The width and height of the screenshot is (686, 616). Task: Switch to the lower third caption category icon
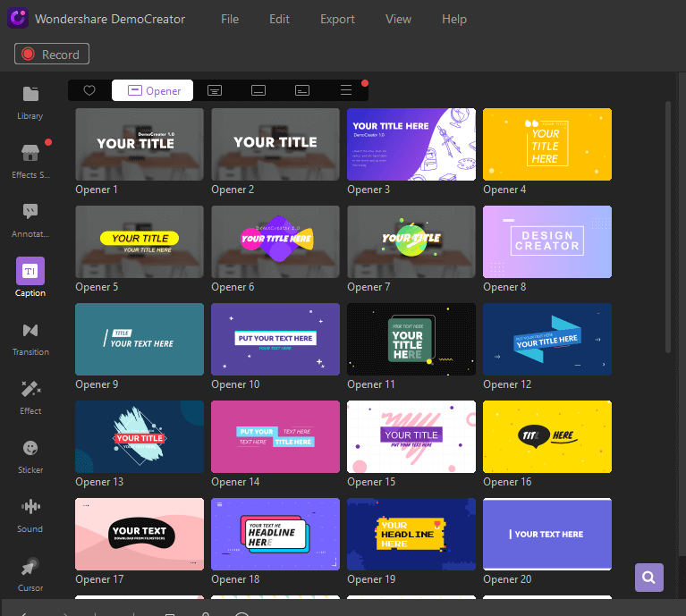tap(302, 90)
